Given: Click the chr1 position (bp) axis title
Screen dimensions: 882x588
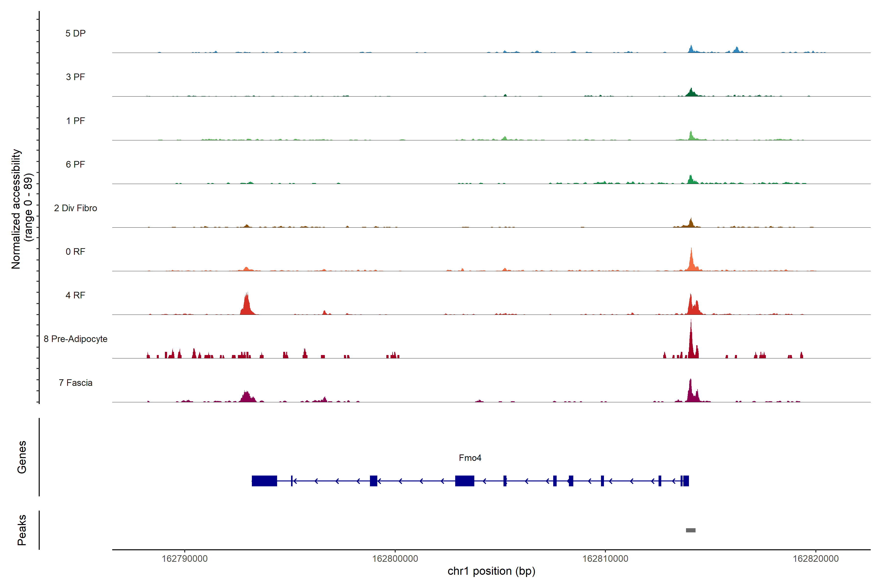Looking at the screenshot, I should pos(491,571).
